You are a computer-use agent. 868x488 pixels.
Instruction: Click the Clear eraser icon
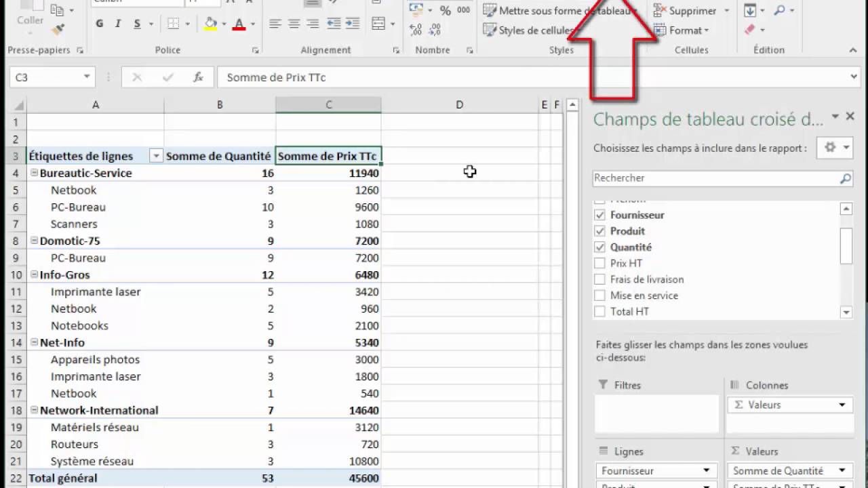click(750, 30)
